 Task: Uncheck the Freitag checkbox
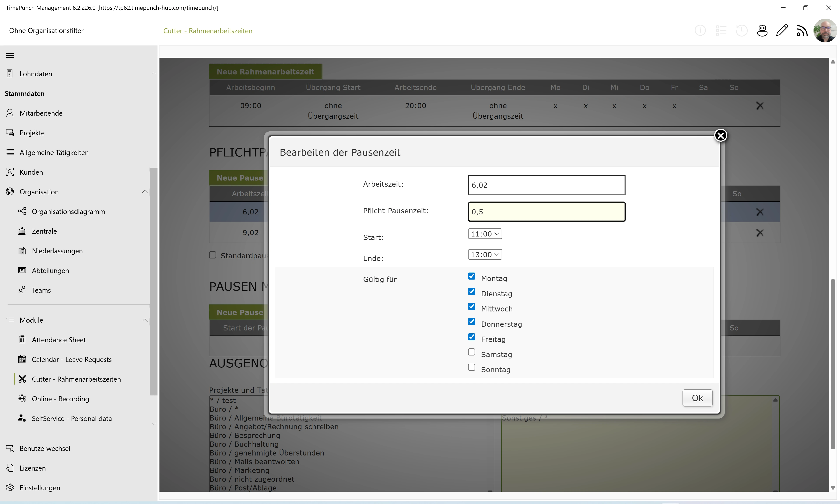[472, 337]
